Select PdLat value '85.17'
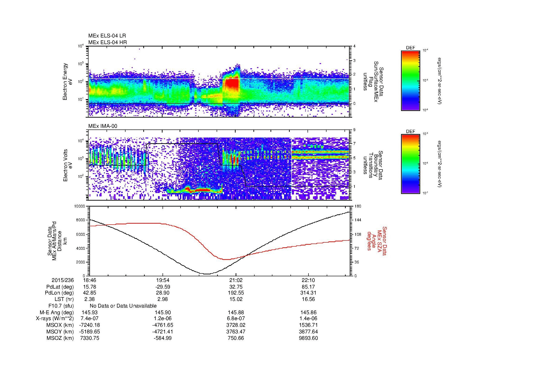555x392 pixels. click(308, 287)
